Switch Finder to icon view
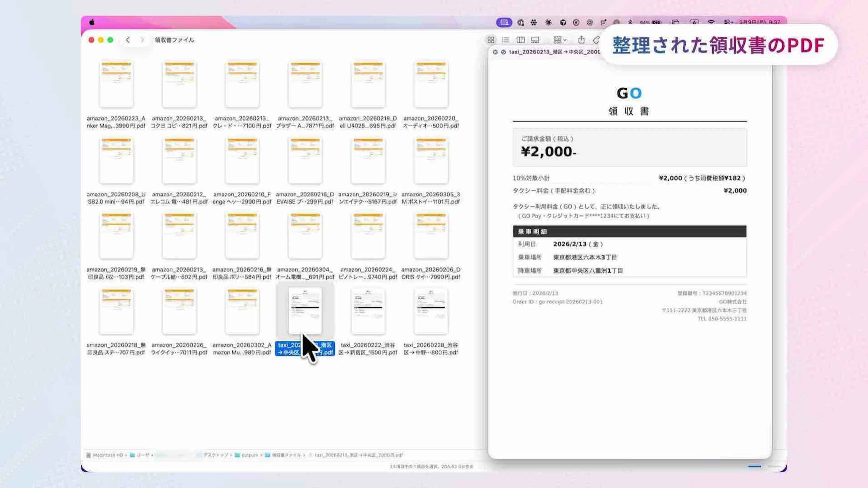The width and height of the screenshot is (868, 488). coord(491,40)
